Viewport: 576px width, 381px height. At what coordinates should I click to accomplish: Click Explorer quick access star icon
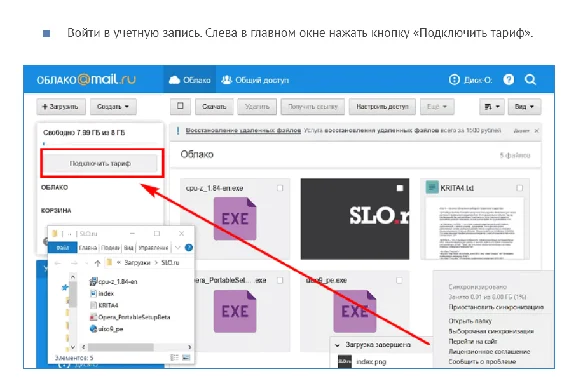click(65, 287)
